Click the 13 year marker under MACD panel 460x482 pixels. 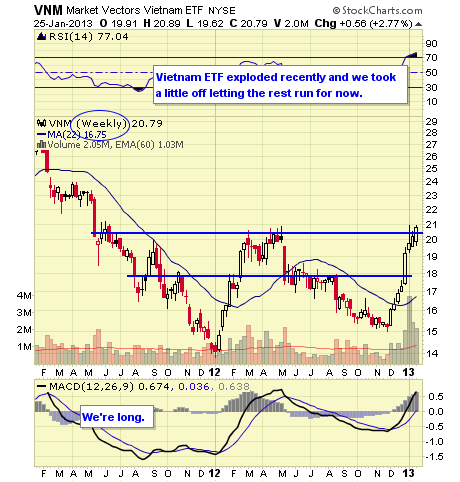(408, 473)
